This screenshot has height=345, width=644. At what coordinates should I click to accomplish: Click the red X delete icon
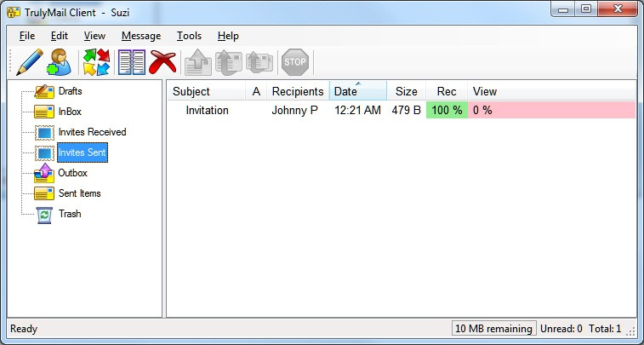(162, 62)
